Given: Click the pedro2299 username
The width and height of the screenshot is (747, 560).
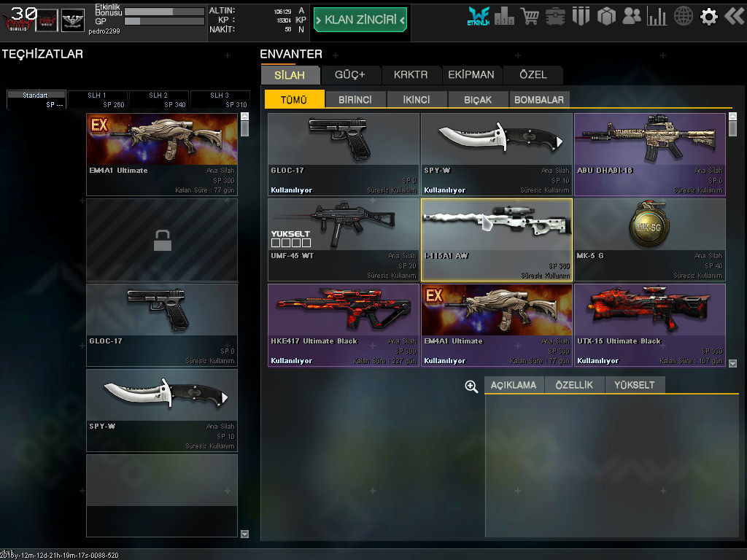Looking at the screenshot, I should (104, 31).
